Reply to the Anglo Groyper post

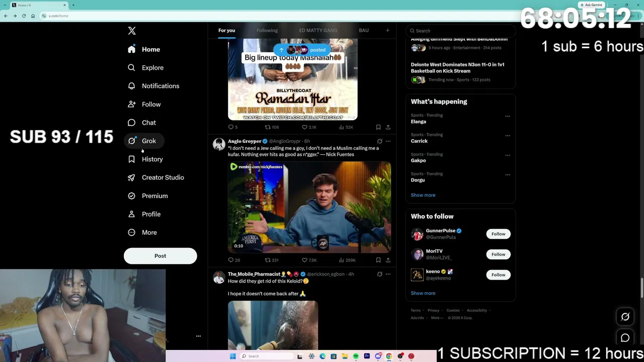[234, 260]
